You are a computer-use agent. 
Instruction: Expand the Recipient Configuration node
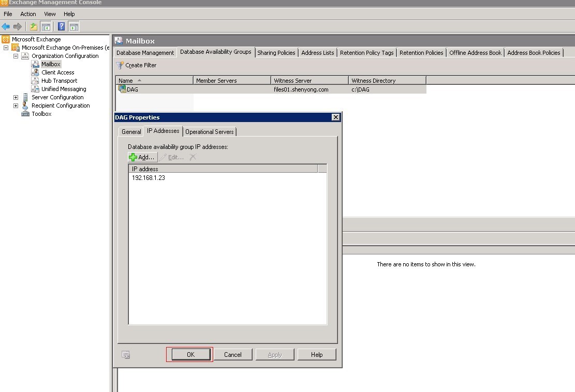16,105
